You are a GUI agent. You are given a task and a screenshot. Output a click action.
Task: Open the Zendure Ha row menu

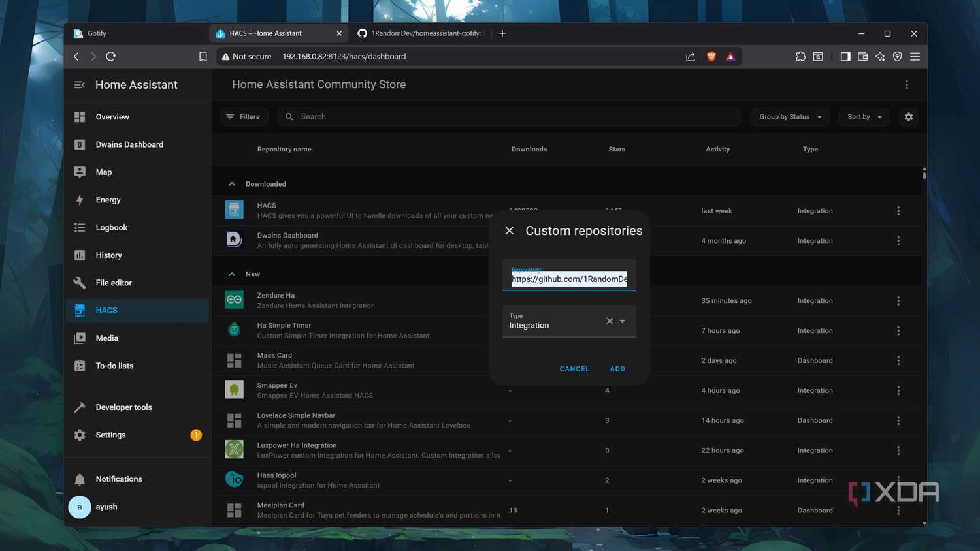point(898,301)
